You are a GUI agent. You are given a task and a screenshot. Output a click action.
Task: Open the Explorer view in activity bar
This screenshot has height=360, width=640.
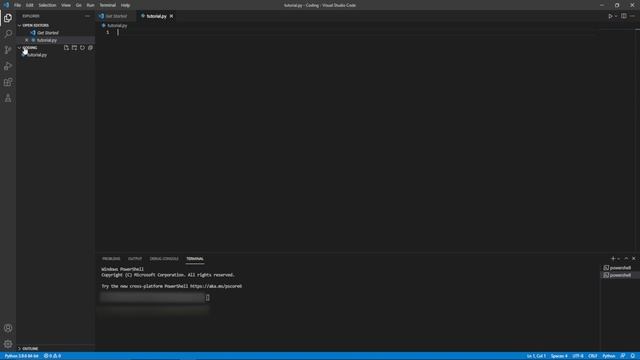pos(8,18)
